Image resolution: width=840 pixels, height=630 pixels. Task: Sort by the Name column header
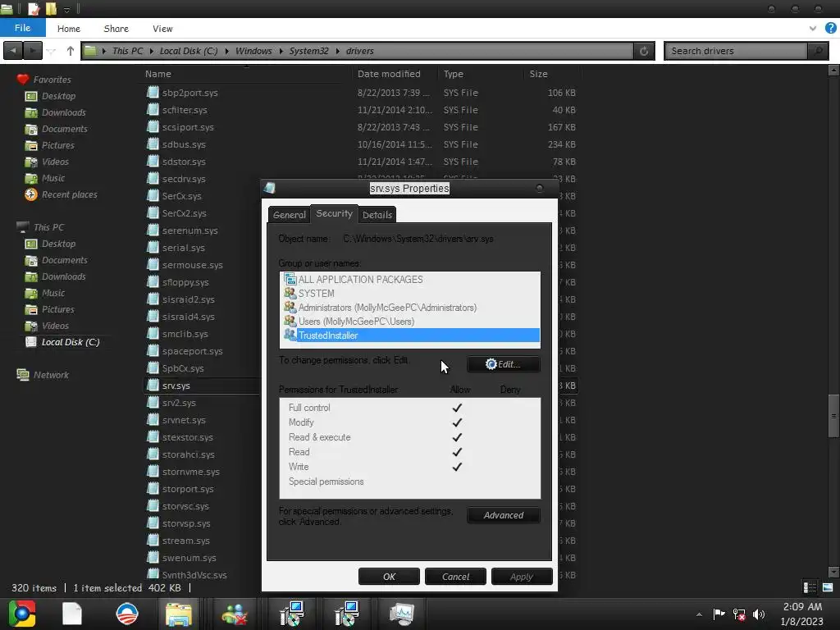coord(158,74)
